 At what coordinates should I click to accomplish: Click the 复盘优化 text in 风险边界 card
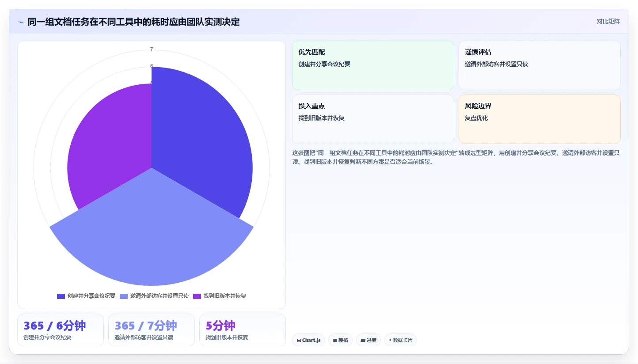[476, 118]
